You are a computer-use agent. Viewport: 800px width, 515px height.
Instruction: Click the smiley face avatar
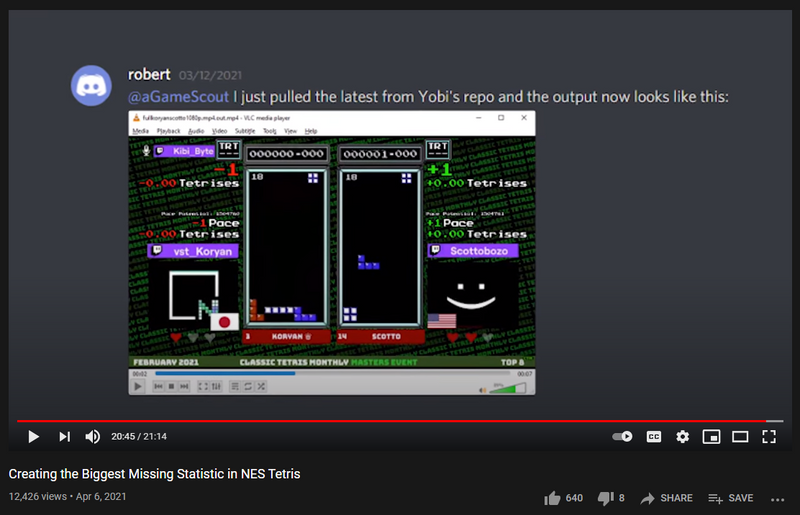(x=471, y=296)
